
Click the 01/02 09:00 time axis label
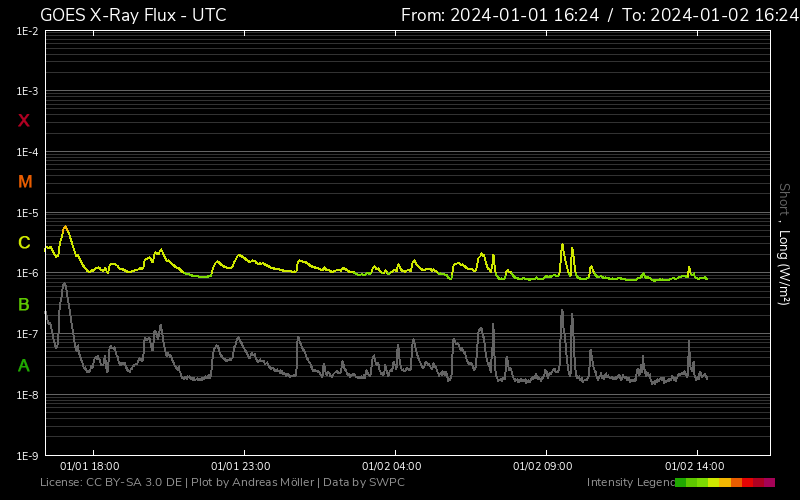point(542,466)
